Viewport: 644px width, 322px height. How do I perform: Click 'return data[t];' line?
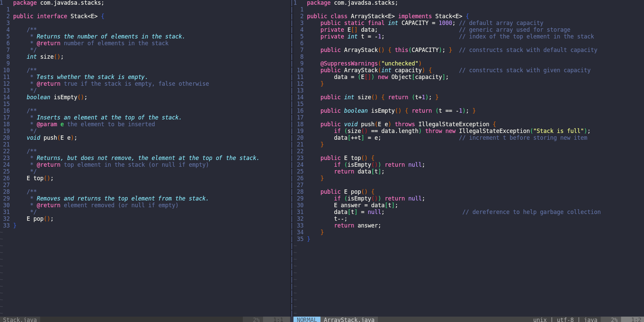(x=359, y=171)
